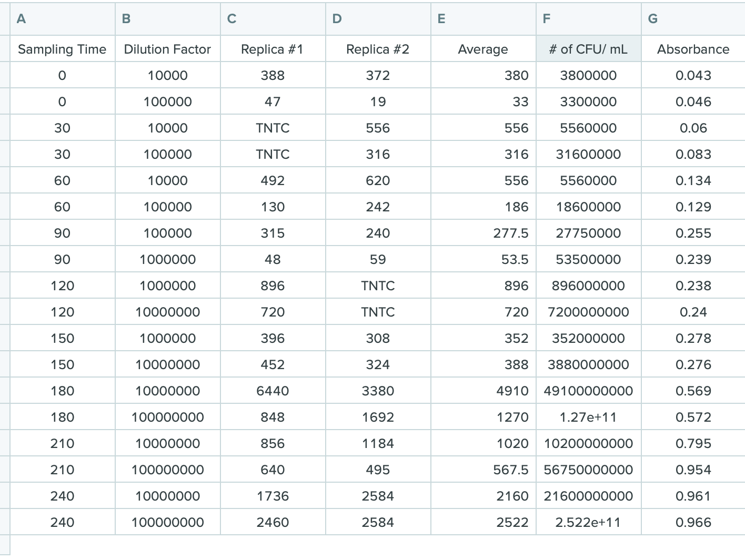Select the TNTC cell in Replica #2 column

(378, 286)
